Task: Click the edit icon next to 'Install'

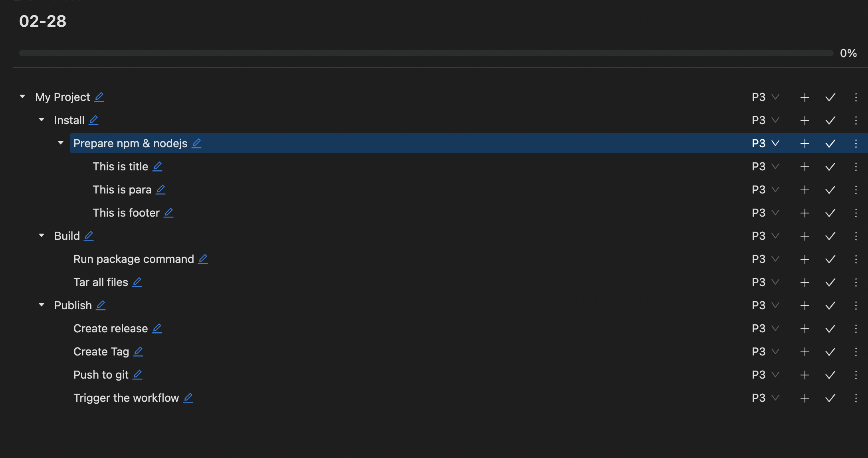Action: click(94, 120)
